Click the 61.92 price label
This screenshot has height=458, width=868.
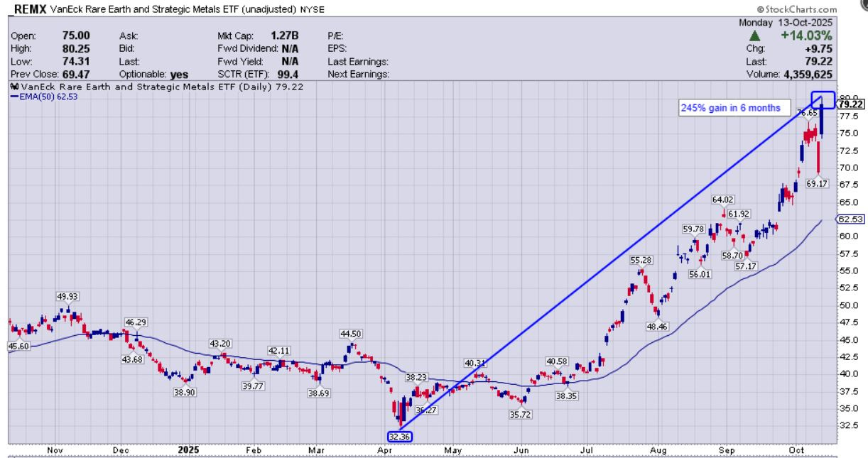pyautogui.click(x=739, y=213)
